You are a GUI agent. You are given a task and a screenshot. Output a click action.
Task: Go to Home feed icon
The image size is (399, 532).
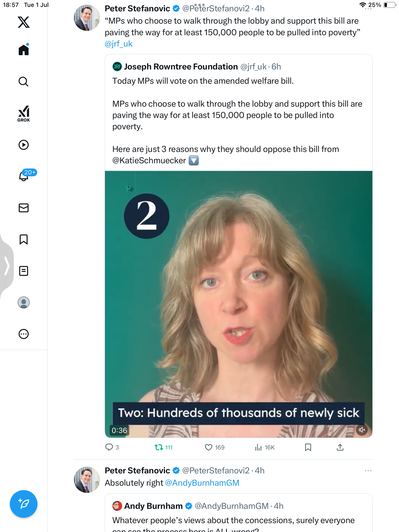[x=24, y=50]
